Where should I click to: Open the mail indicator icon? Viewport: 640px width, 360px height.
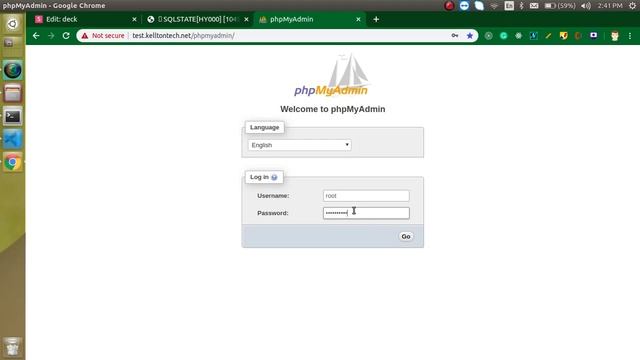click(534, 6)
